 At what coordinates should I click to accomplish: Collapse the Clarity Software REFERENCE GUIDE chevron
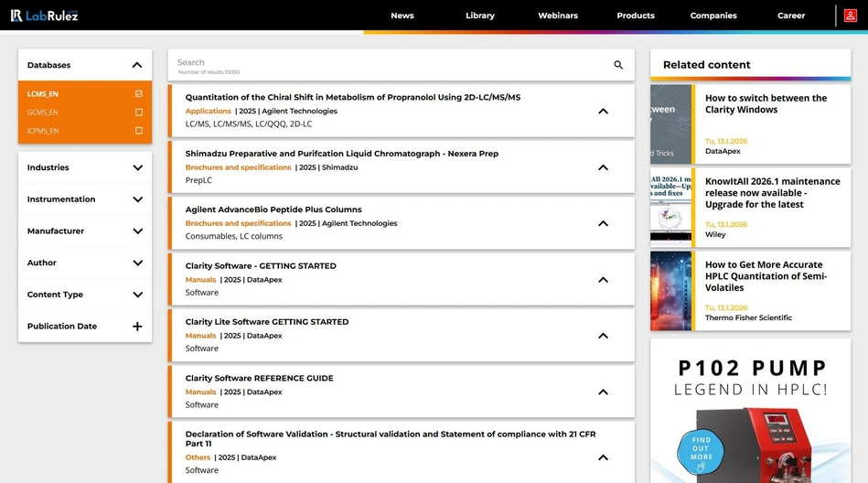pos(603,392)
